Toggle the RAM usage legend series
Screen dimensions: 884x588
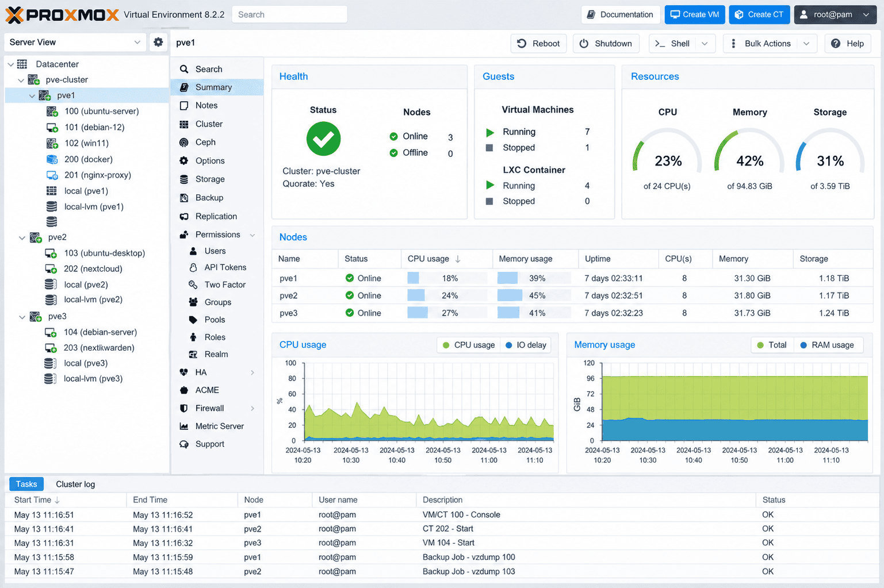827,345
